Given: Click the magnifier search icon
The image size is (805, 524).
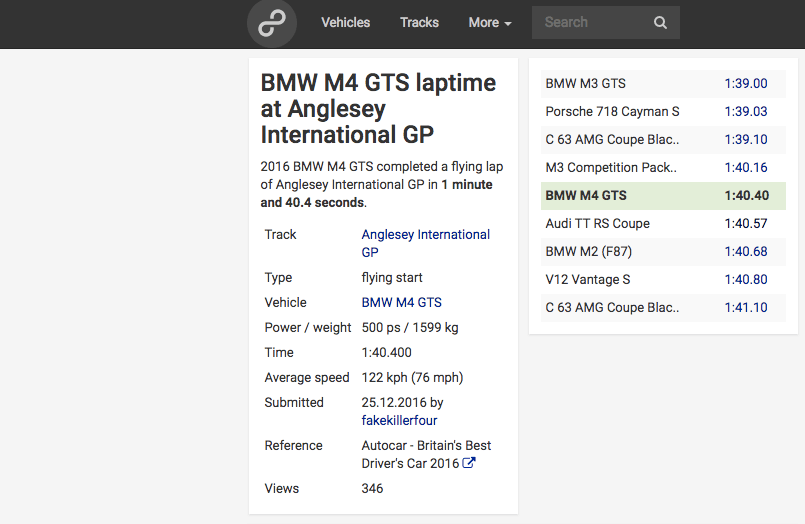Looking at the screenshot, I should (x=660, y=23).
